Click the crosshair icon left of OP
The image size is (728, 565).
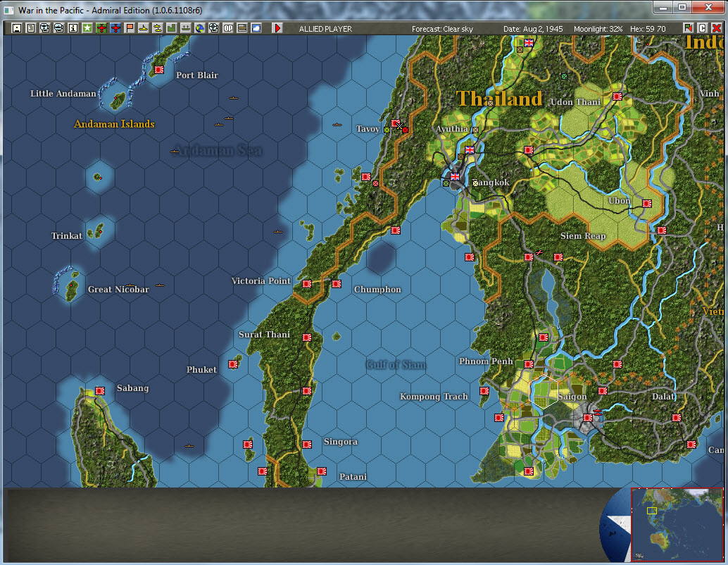point(213,28)
